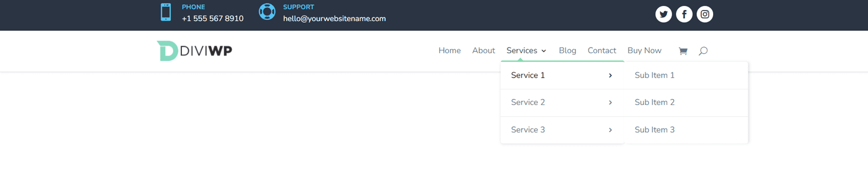The width and height of the screenshot is (868, 181).
Task: Expand the Services dropdown arrow
Action: 544,51
